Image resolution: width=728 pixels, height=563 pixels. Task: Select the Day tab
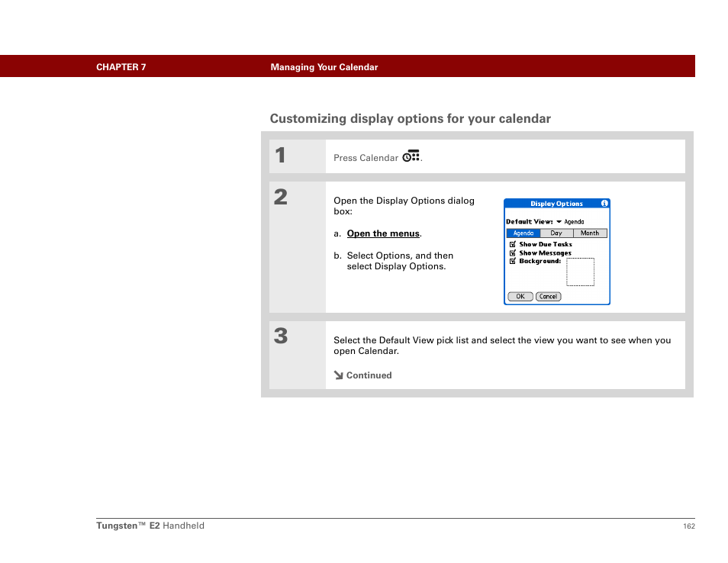556,233
